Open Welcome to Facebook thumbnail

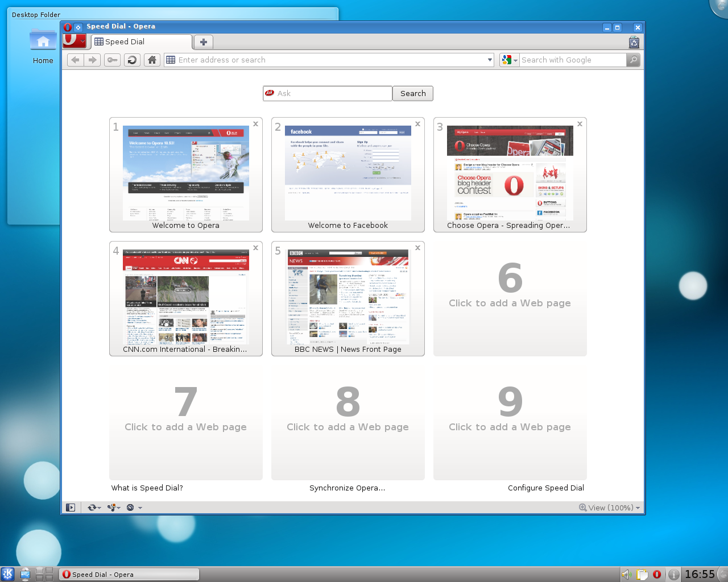click(x=348, y=173)
